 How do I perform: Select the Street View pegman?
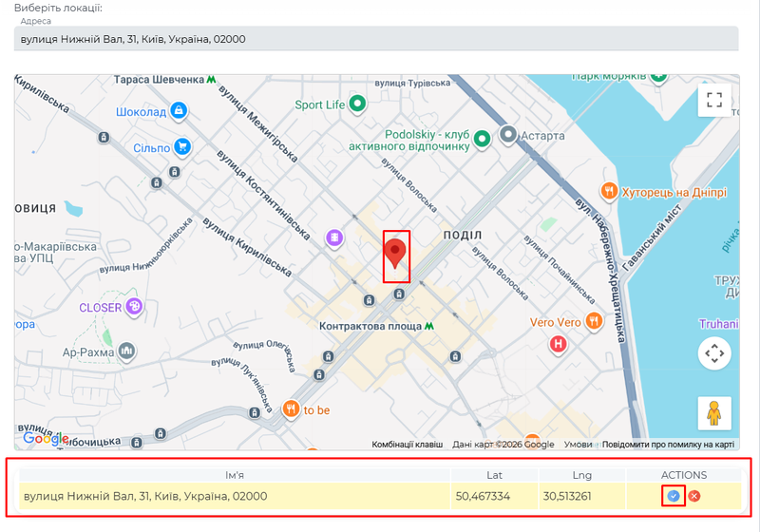pyautogui.click(x=714, y=413)
